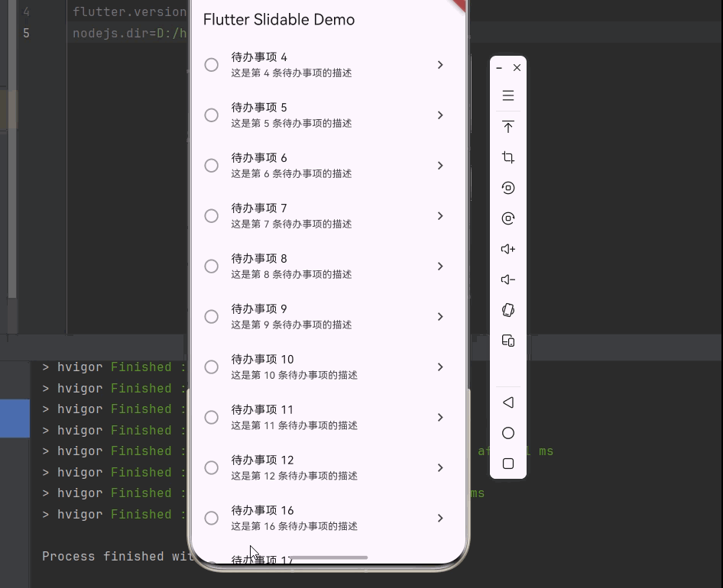
Task: Open 待办事项 10 via its chevron
Action: point(440,367)
